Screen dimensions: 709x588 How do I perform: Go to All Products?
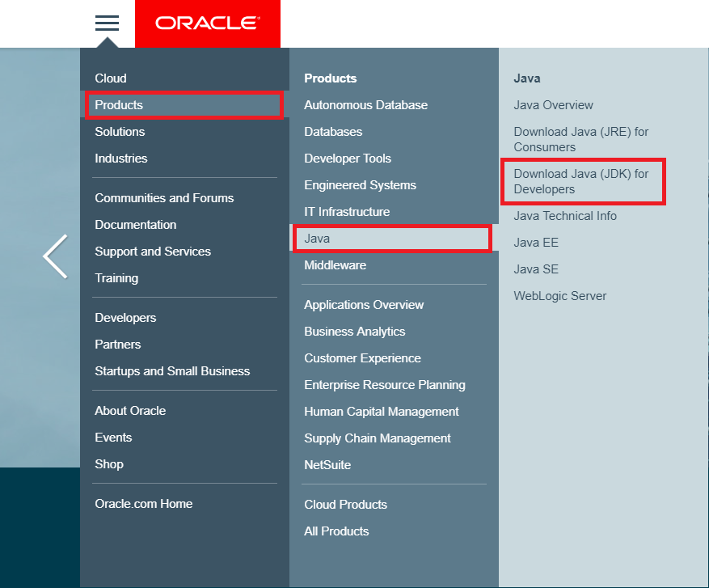(336, 531)
